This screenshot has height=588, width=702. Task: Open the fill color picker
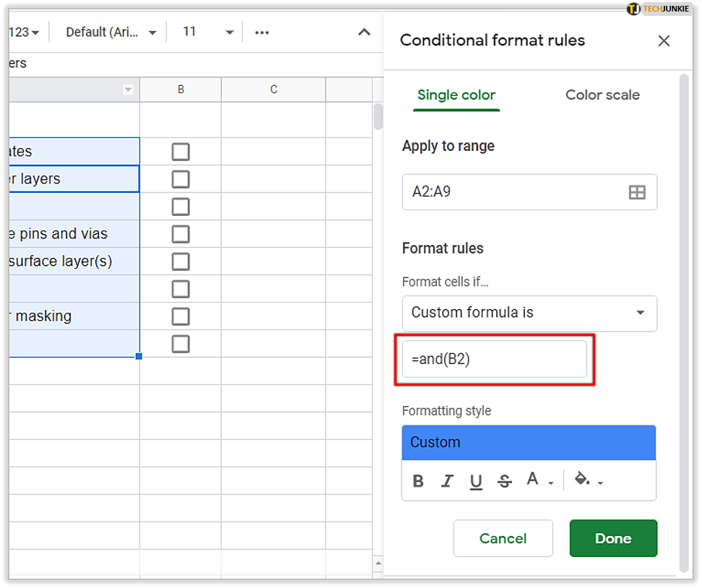(x=587, y=480)
